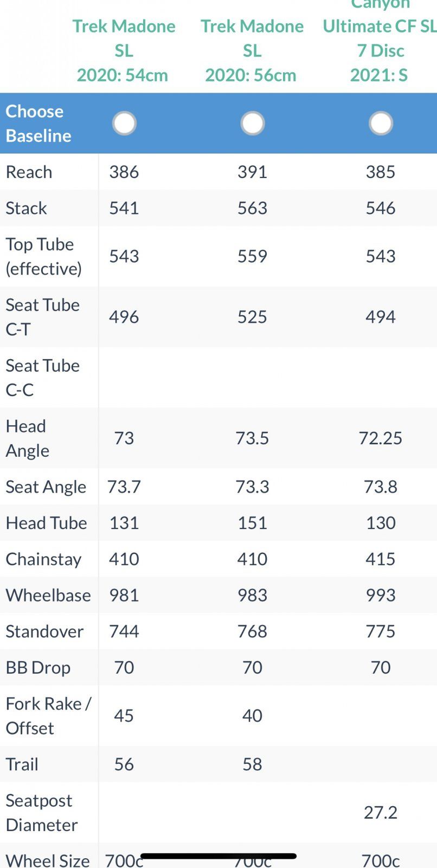Select the Top Tube (effective) row label
The image size is (437, 868).
(43, 256)
